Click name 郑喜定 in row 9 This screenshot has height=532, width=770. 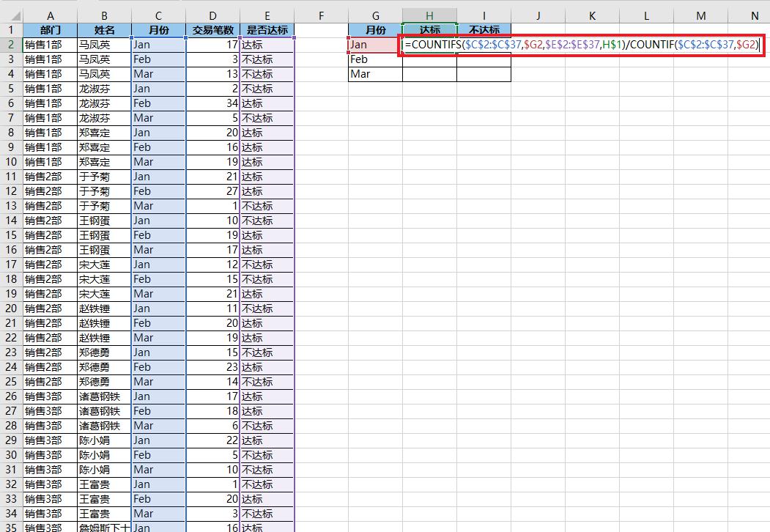(x=104, y=147)
